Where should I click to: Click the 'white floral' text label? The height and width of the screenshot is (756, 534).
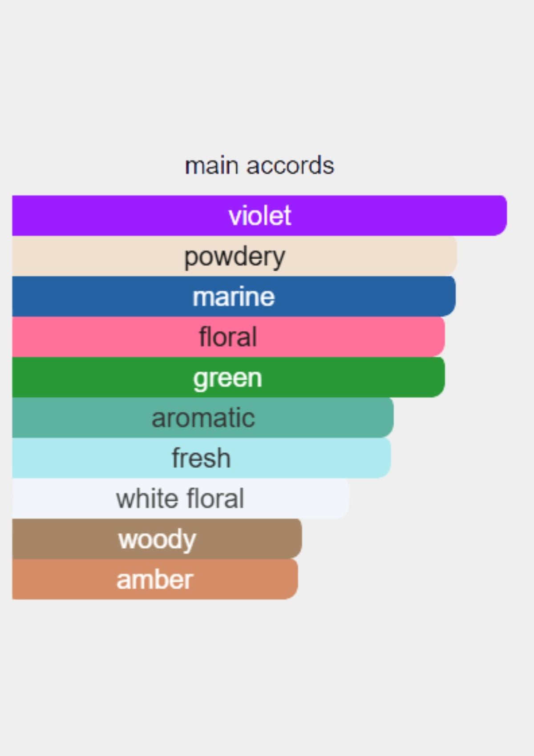[x=180, y=499]
